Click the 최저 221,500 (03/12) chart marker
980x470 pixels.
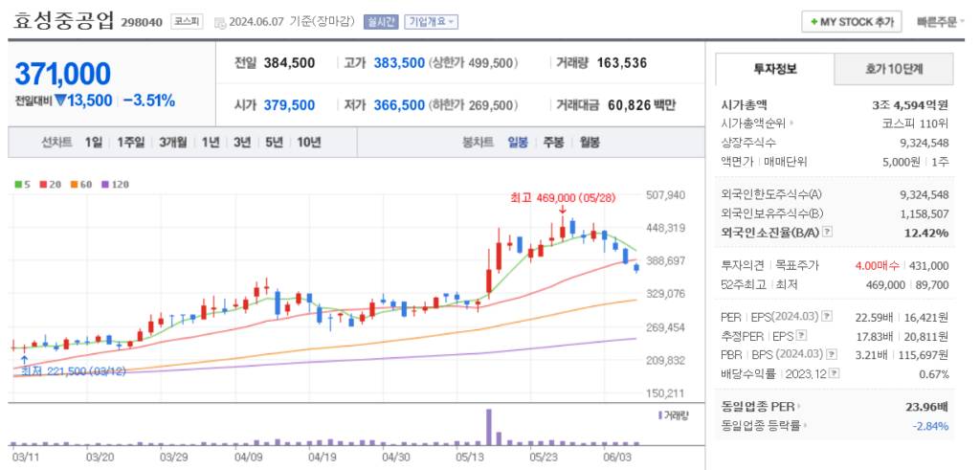[73, 371]
